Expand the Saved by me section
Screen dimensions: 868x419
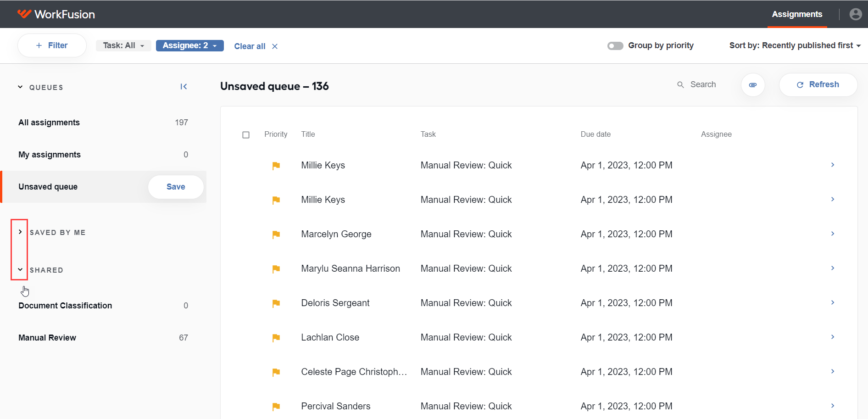click(20, 232)
